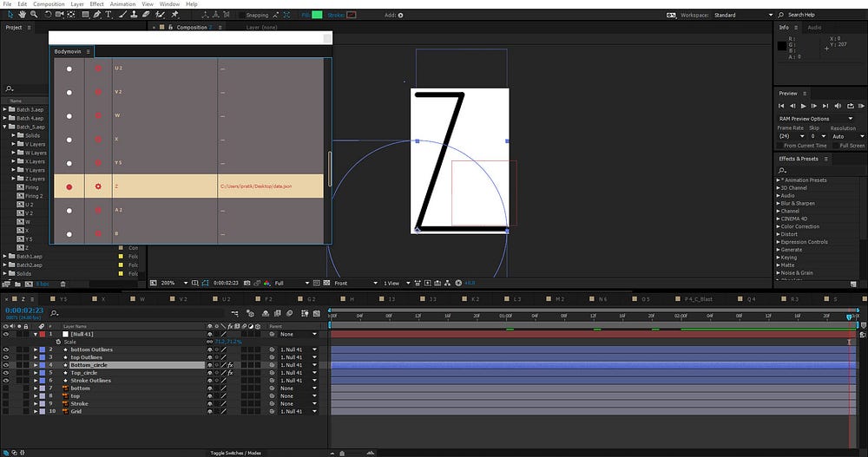The width and height of the screenshot is (868, 457).
Task: Toggle motion blur enable button in timeline
Action: click(290, 313)
